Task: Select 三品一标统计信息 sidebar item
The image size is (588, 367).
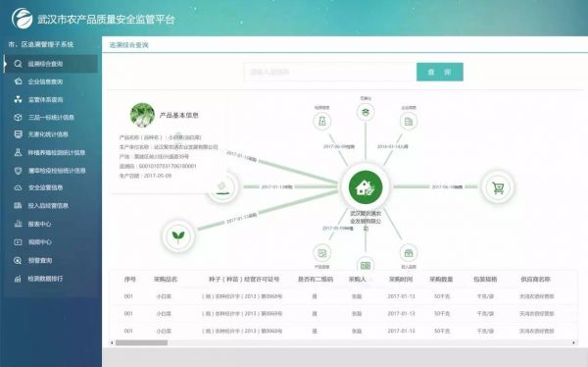Action: coord(51,117)
